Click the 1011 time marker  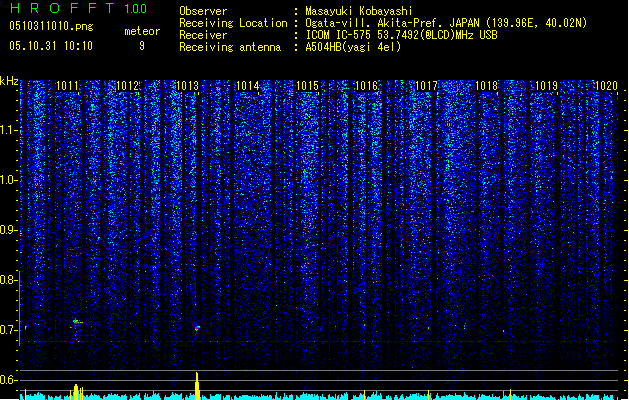pyautogui.click(x=67, y=86)
